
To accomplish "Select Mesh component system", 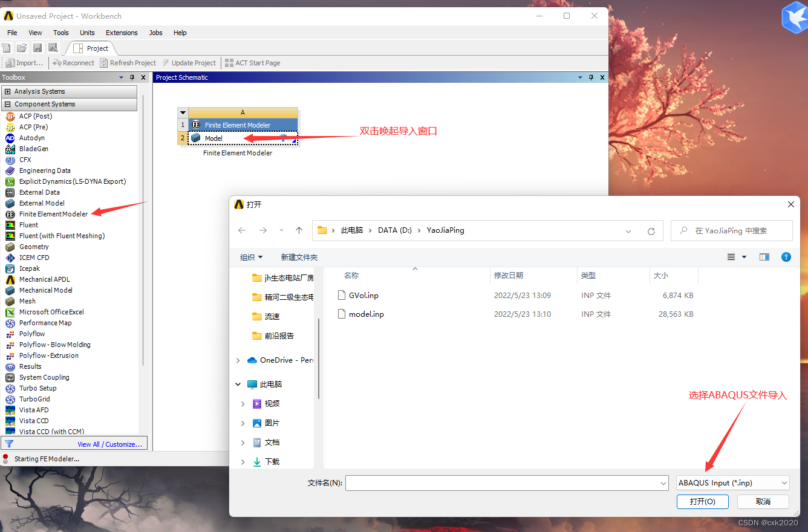I will 27,301.
